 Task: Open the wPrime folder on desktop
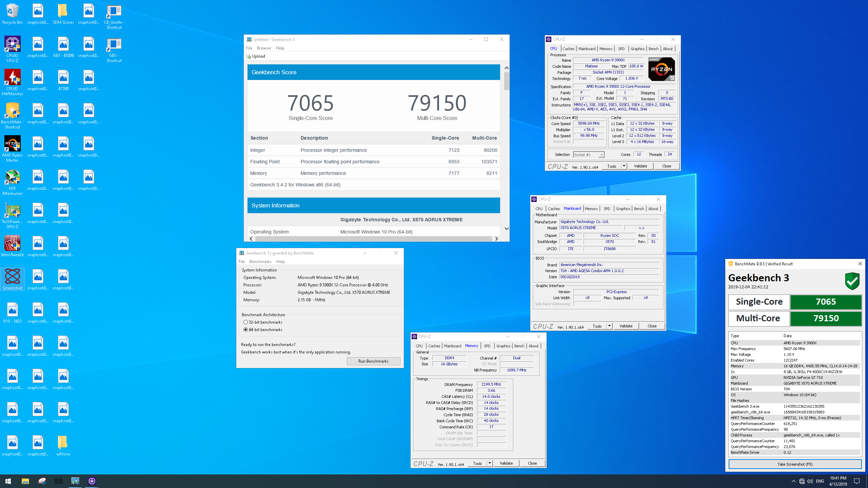pos(63,446)
